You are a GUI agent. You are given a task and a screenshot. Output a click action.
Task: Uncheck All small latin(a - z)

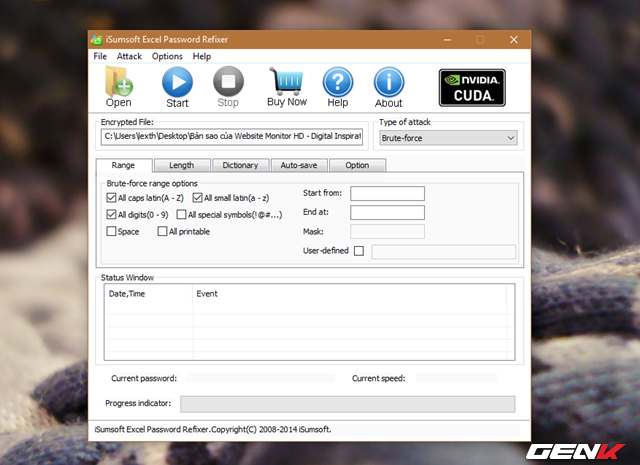[x=198, y=198]
